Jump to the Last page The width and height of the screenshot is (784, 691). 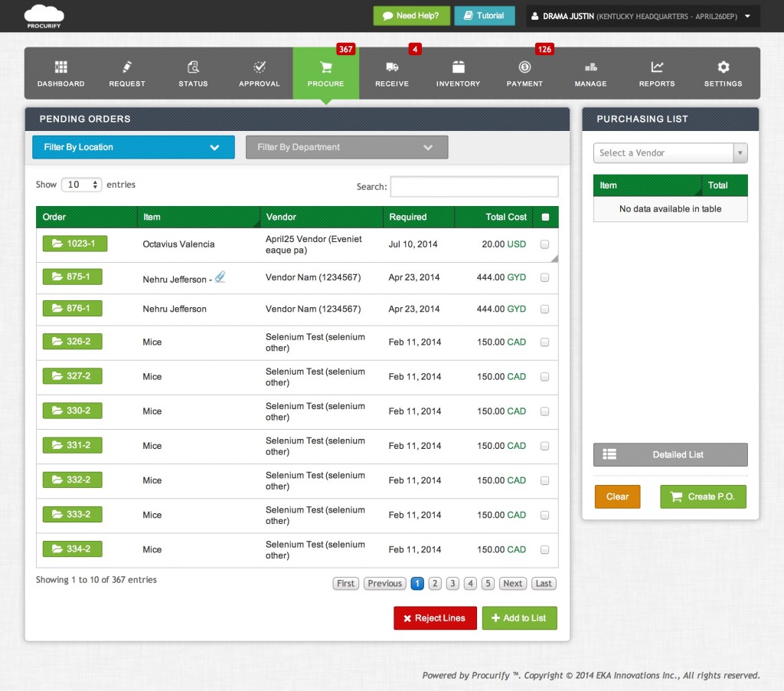point(544,584)
